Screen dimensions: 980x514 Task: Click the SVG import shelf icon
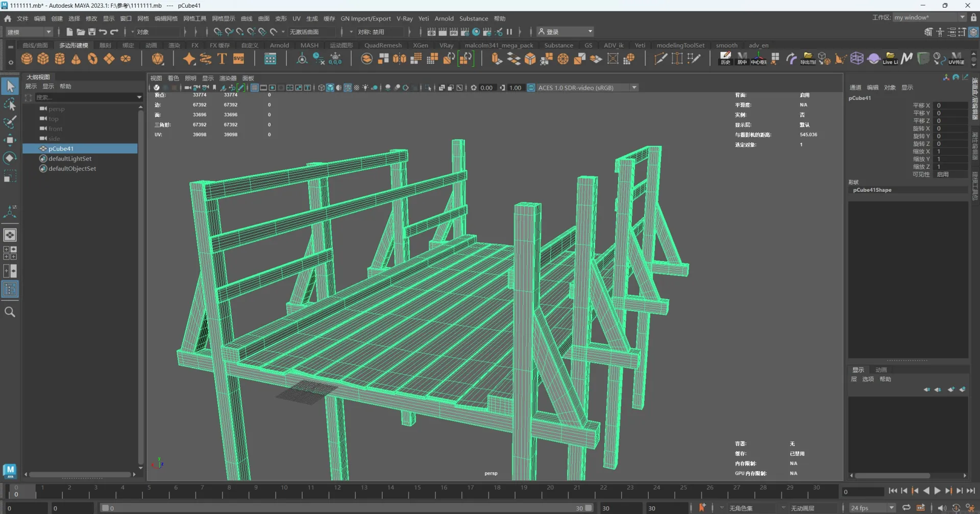click(x=238, y=59)
